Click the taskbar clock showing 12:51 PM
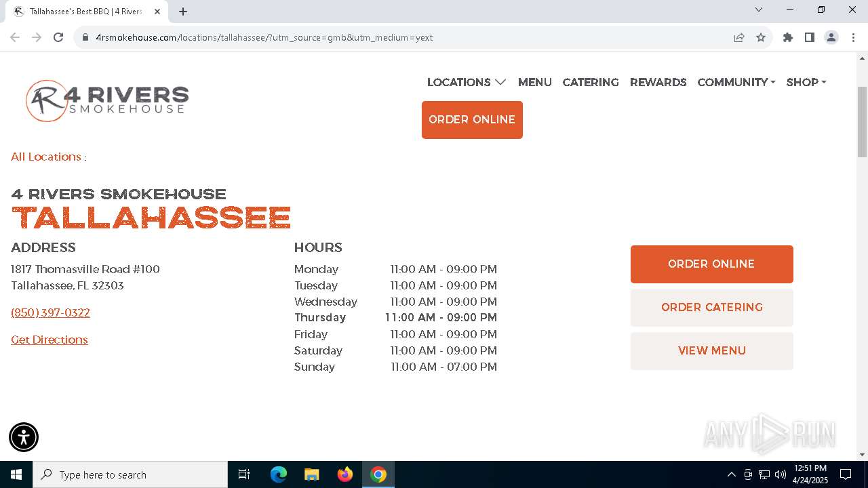Image resolution: width=868 pixels, height=488 pixels. 810,474
